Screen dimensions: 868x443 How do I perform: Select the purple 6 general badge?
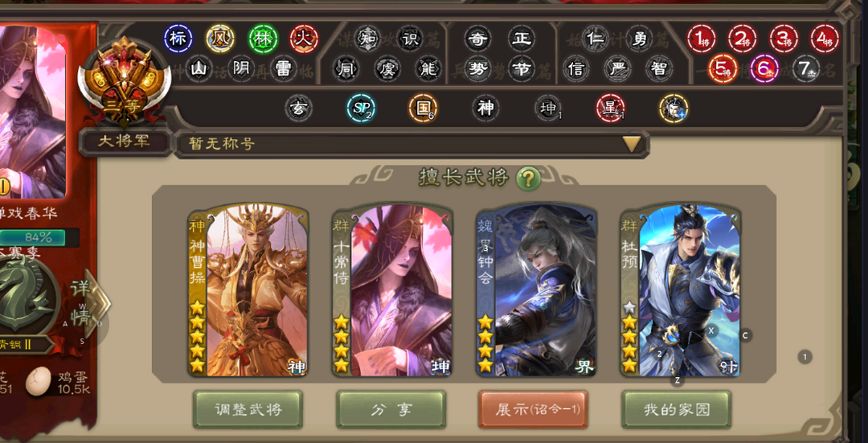tap(764, 68)
